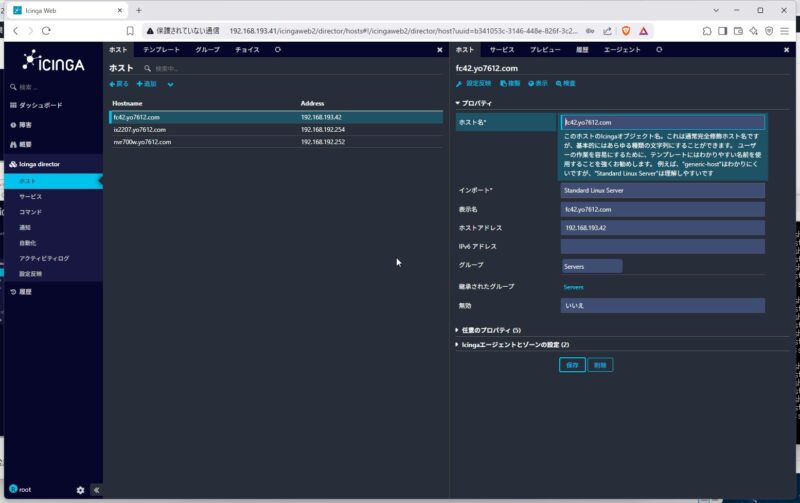The image size is (800, 503).
Task: Select the right panel ホスト tab
Action: click(465, 49)
